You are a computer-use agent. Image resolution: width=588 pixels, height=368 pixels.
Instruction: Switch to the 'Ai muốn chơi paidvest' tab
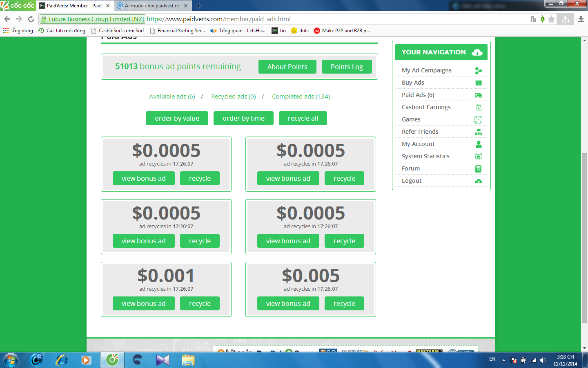[x=152, y=6]
